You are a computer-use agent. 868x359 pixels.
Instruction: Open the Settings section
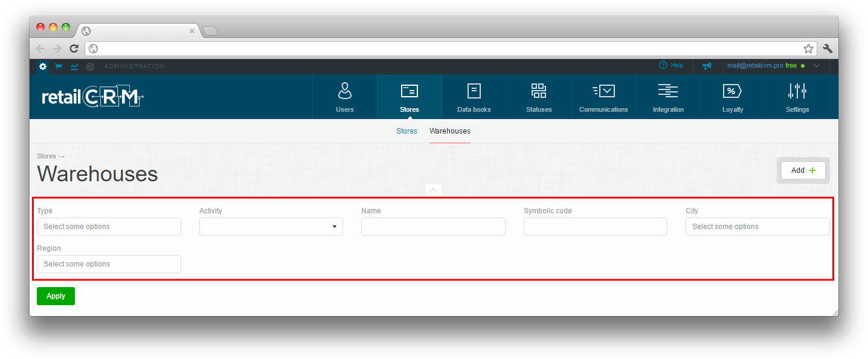pos(797,97)
